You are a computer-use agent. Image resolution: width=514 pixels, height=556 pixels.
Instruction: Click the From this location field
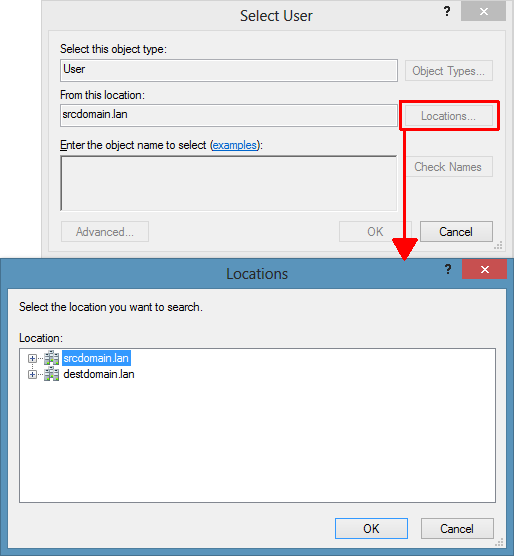pos(229,115)
